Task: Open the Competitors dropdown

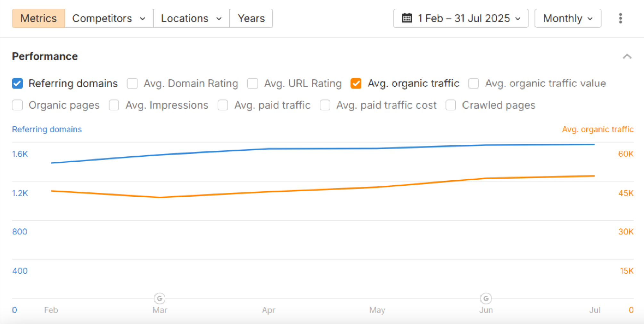Action: [x=109, y=18]
